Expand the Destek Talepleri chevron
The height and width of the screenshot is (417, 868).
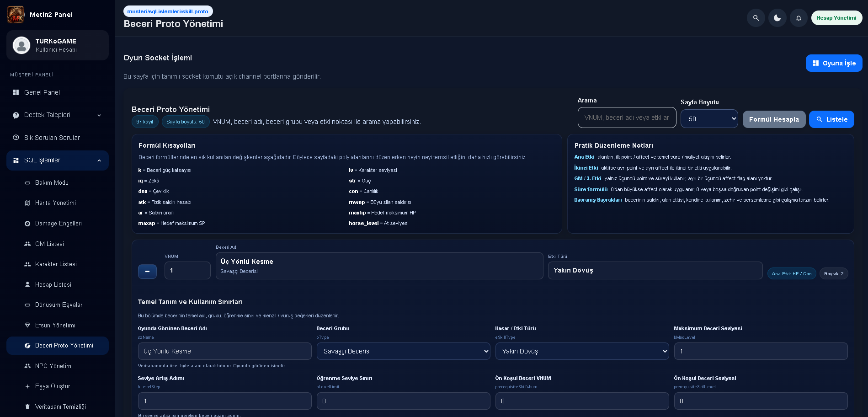coord(99,115)
